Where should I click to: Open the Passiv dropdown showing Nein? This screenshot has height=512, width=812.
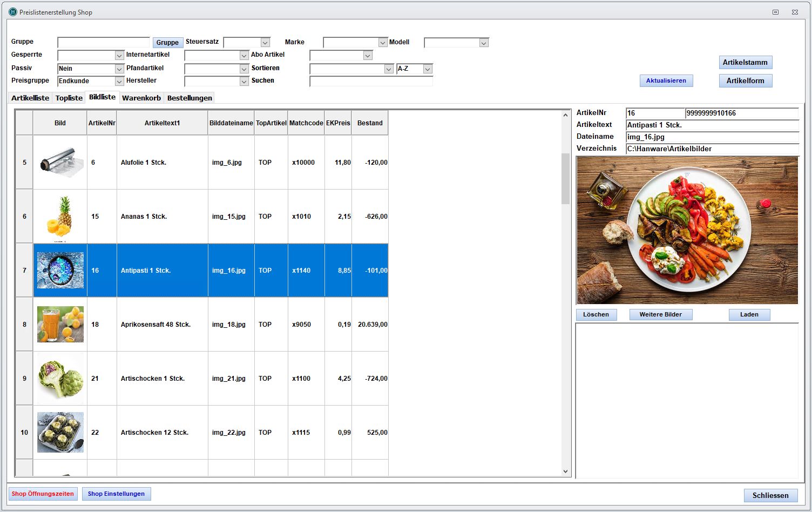(119, 69)
